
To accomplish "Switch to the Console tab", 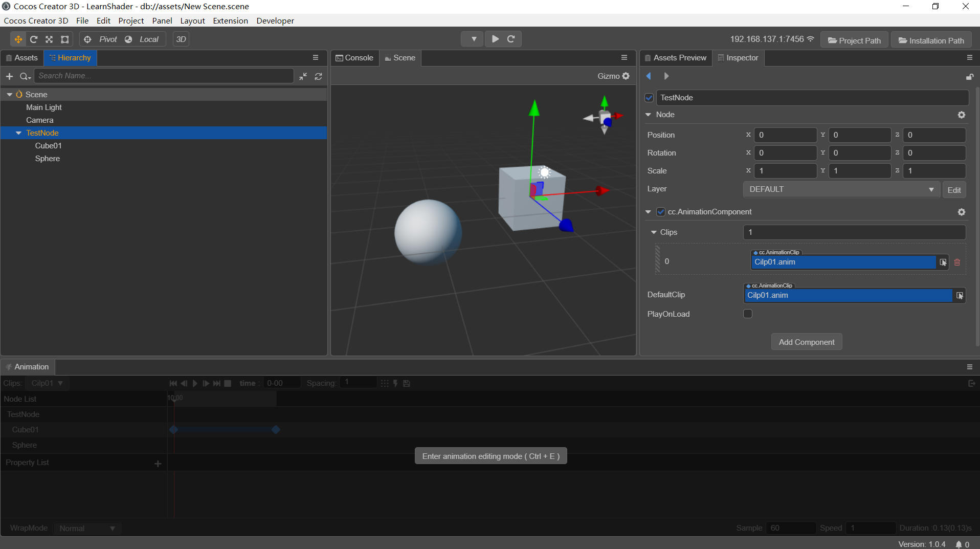I will [354, 58].
